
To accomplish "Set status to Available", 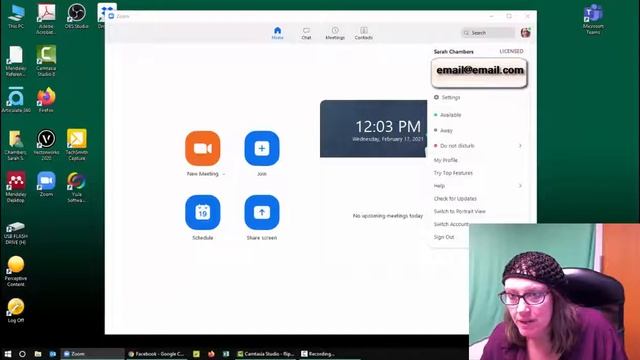I will (448, 115).
